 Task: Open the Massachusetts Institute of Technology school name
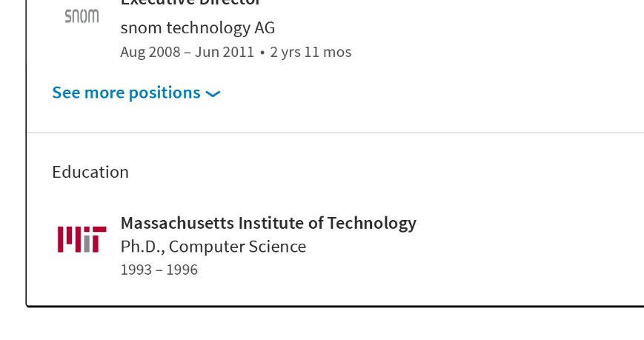pos(268,223)
